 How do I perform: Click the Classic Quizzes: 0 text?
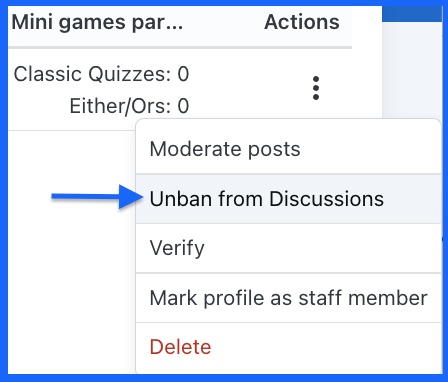[x=101, y=74]
